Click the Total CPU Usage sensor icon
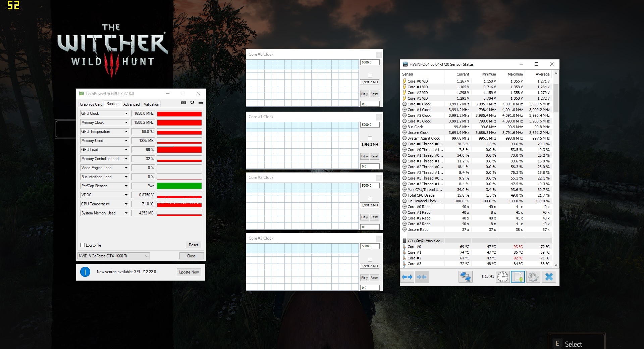 coord(405,195)
